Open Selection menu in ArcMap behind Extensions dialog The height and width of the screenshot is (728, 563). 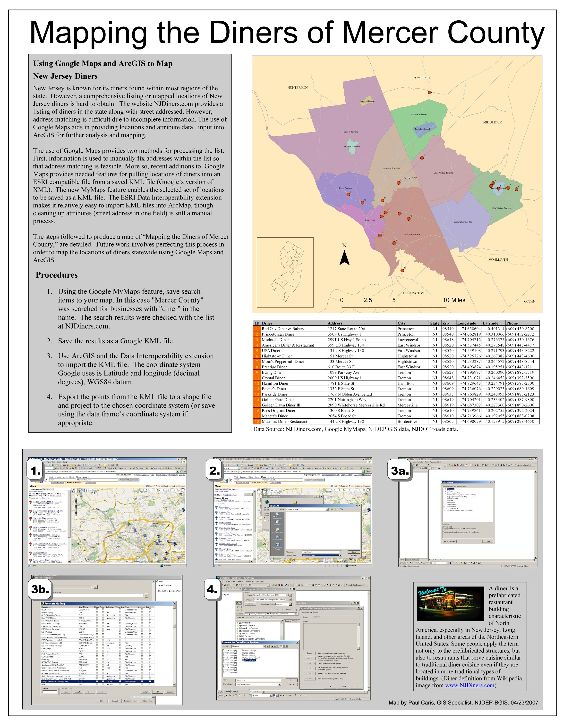click(x=421, y=462)
